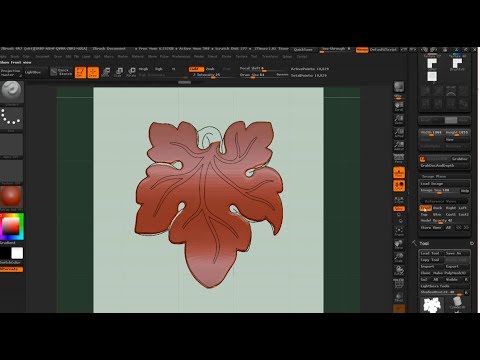Open the Material menu

click(x=137, y=57)
